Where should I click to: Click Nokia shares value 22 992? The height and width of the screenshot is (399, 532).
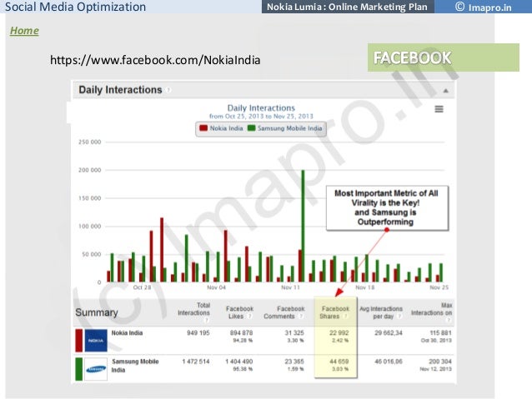pyautogui.click(x=339, y=333)
